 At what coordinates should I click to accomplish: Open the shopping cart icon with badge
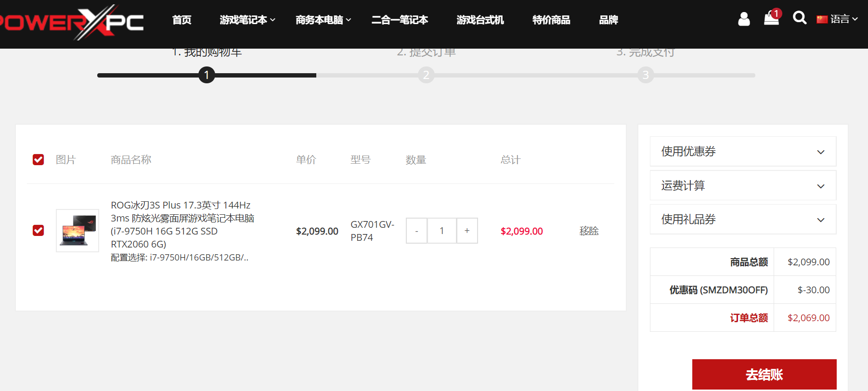point(772,17)
